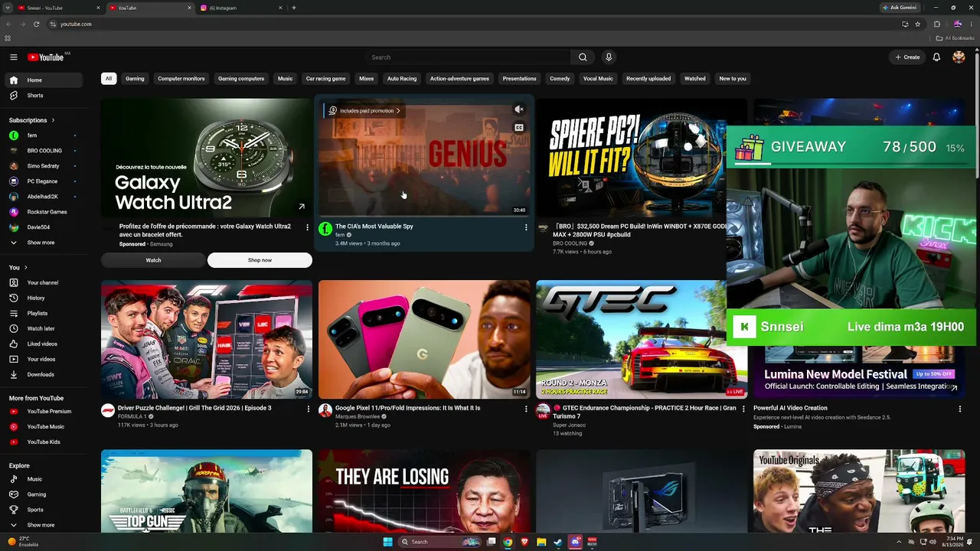Click the Ask Gemini button

(x=900, y=8)
